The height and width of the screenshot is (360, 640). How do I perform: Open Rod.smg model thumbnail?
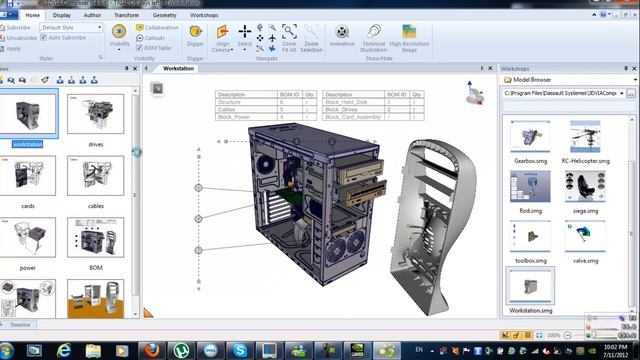[530, 187]
